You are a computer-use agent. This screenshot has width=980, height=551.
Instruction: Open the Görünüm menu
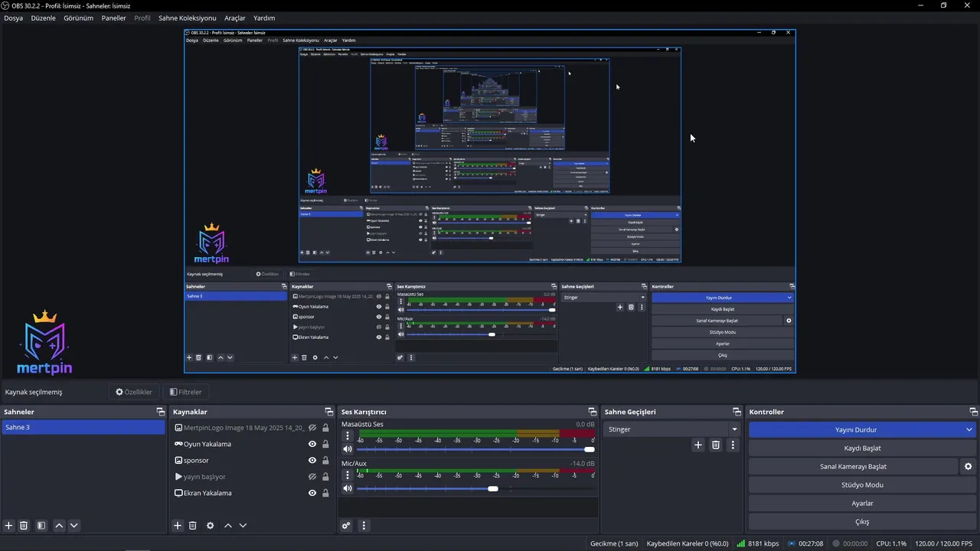pos(78,18)
